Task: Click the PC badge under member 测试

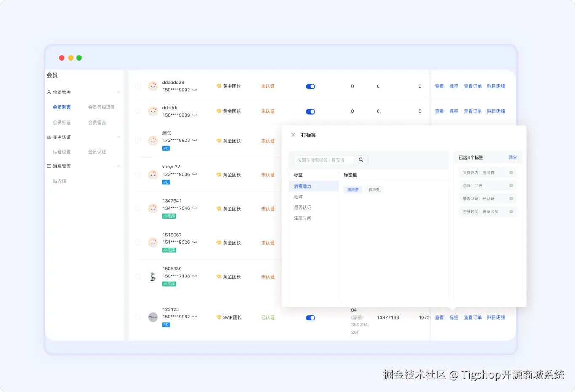Action: pos(166,148)
